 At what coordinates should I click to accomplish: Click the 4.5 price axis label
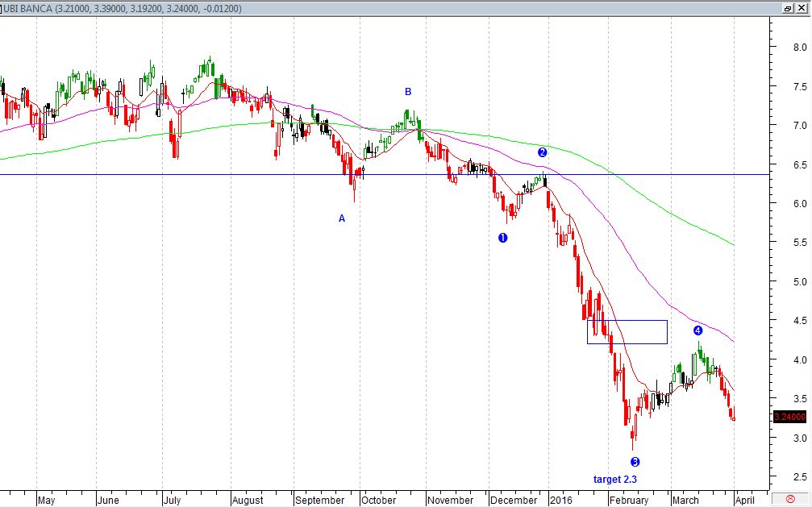800,321
